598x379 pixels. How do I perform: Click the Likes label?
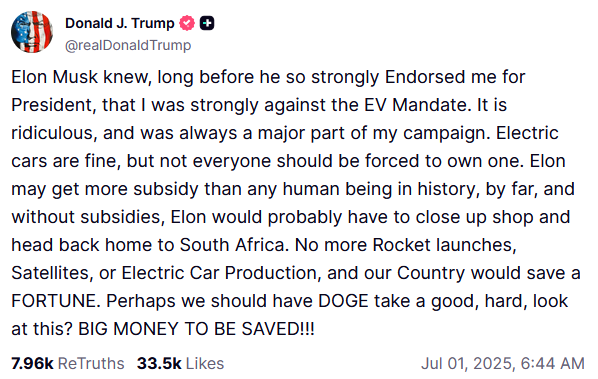(x=205, y=363)
